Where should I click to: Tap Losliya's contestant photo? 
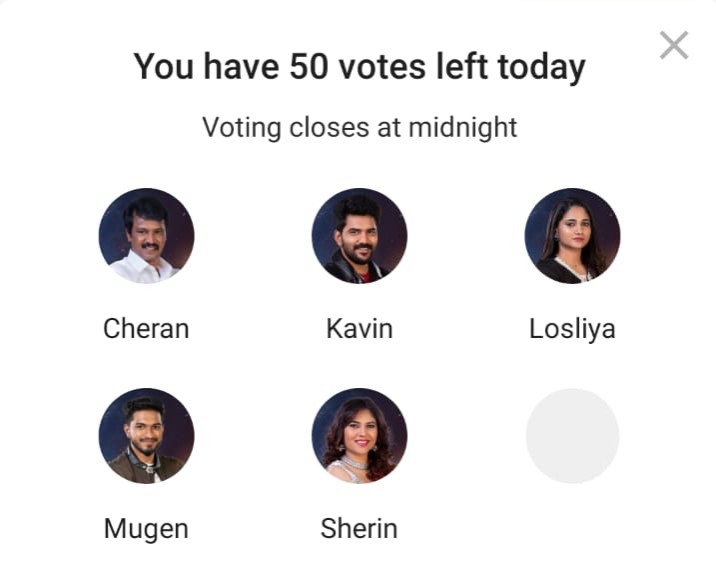click(x=572, y=236)
